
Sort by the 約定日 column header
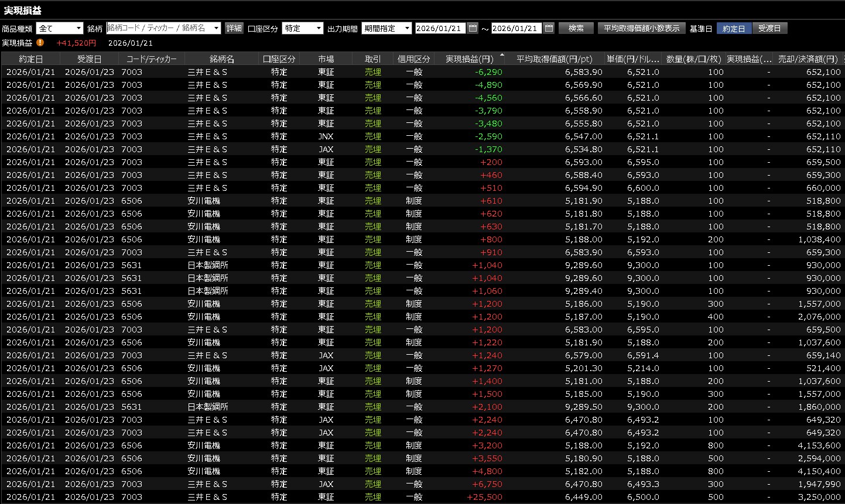[30, 59]
